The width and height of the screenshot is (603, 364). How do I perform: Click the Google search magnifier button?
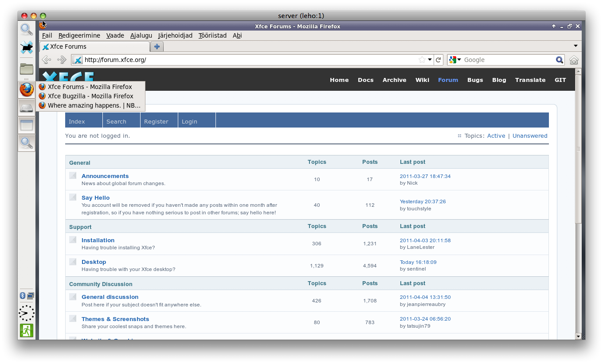[x=560, y=60]
